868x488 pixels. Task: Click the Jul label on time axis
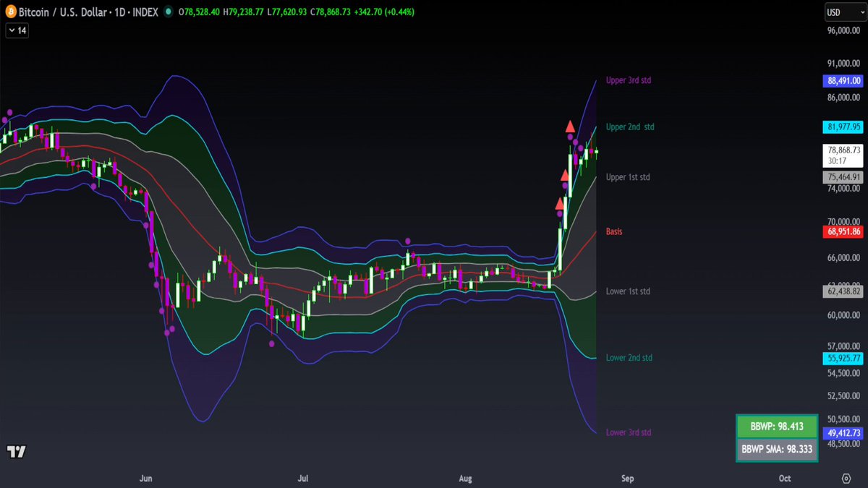304,479
